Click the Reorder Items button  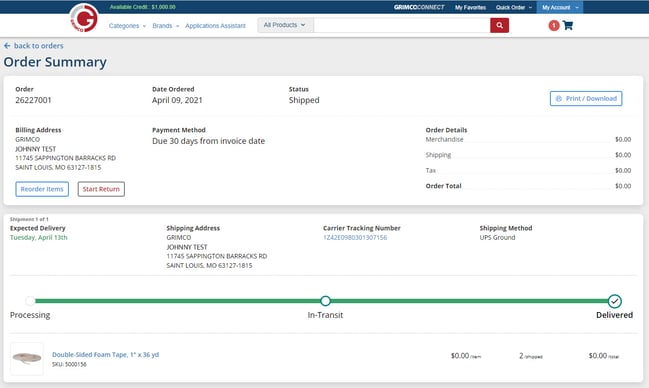point(42,189)
